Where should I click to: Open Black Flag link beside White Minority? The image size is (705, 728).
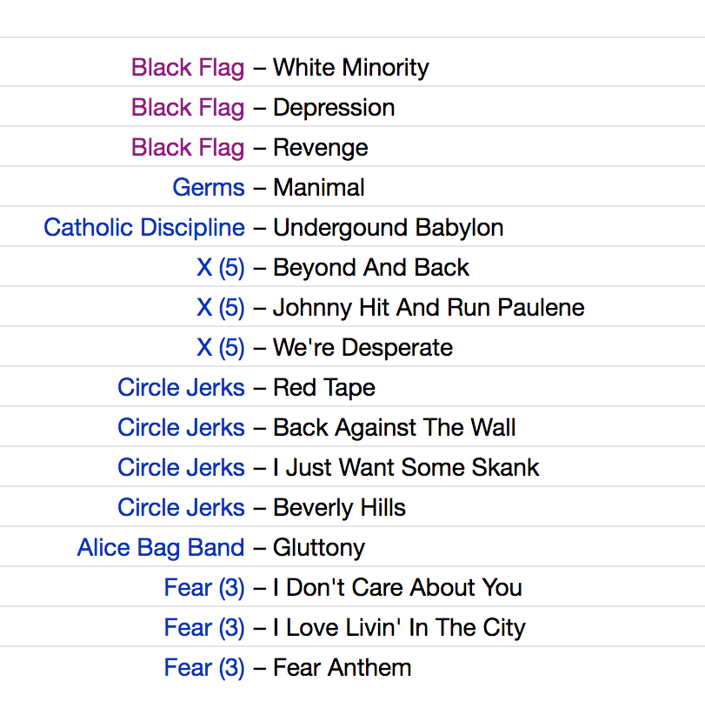click(188, 68)
